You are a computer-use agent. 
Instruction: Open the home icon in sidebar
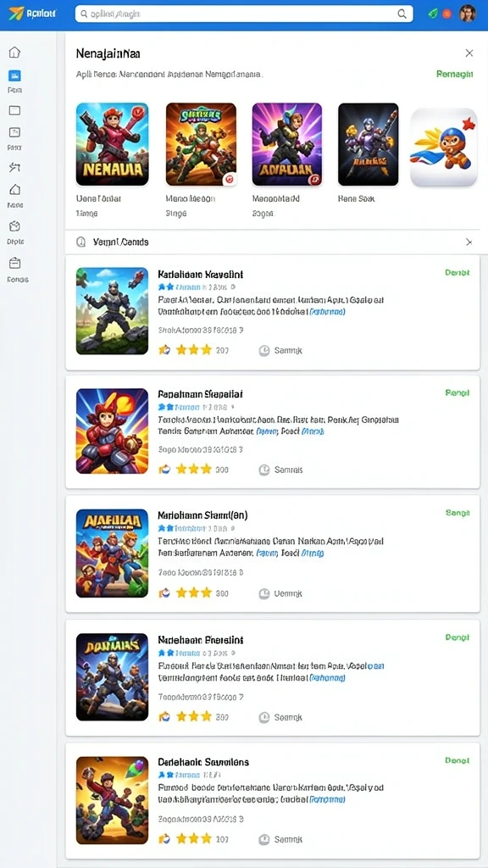[x=15, y=53]
